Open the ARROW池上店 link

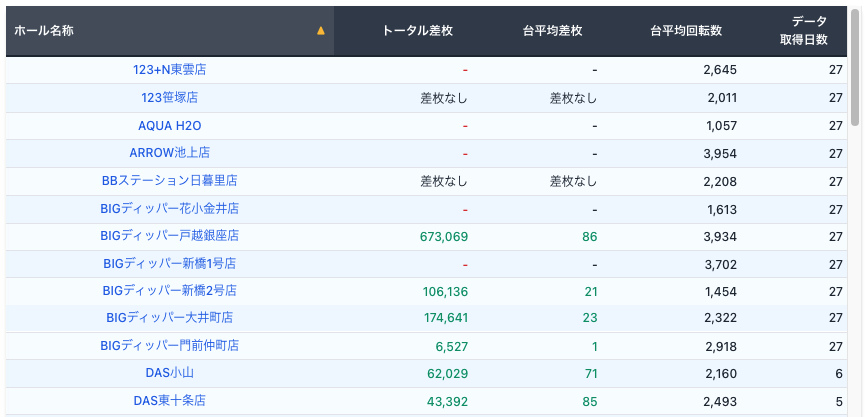[169, 153]
